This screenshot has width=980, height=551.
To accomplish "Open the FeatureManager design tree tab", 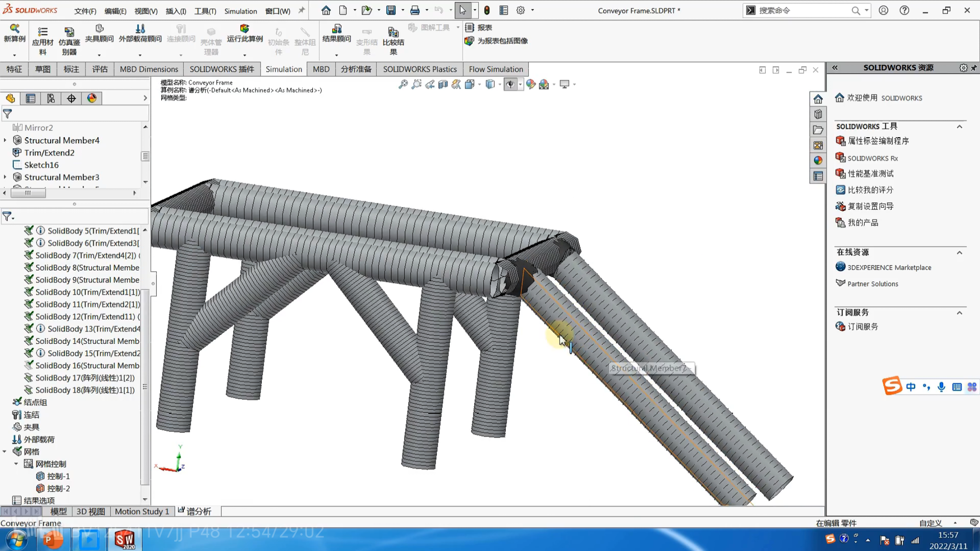I will pos(11,98).
